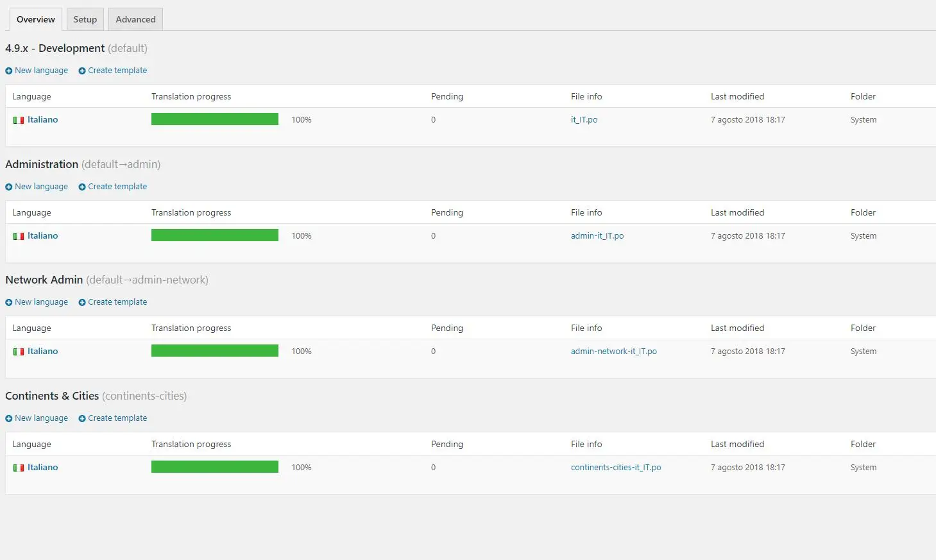Open admin-network-it_IT.po file info
The width and height of the screenshot is (936, 560).
pos(614,352)
